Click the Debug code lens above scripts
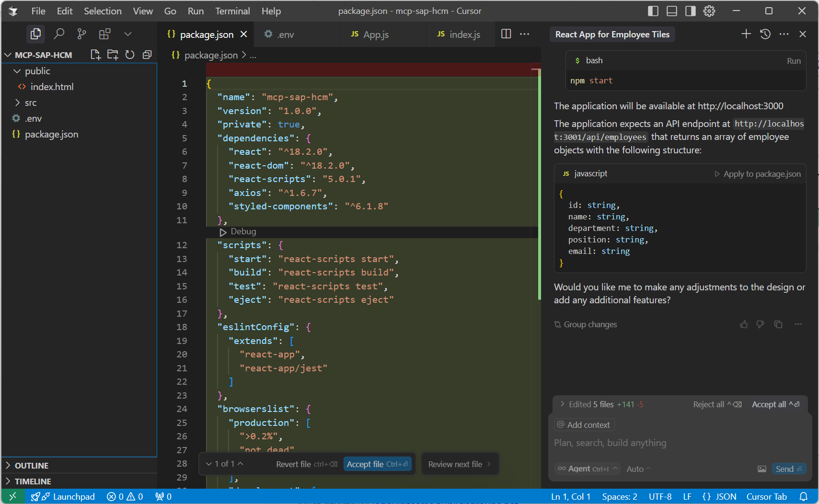This screenshot has width=819, height=504. [238, 232]
